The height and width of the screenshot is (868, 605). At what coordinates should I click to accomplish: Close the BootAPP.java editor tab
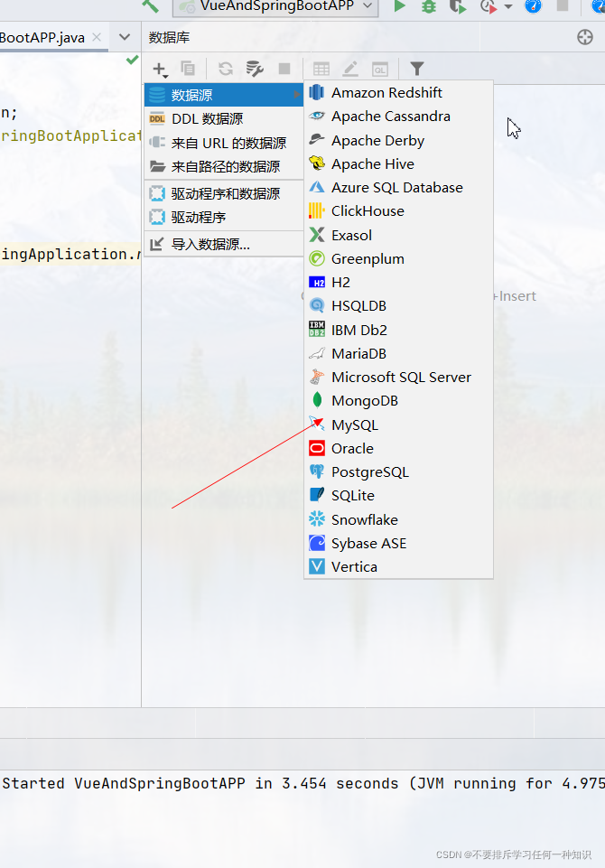point(97,37)
